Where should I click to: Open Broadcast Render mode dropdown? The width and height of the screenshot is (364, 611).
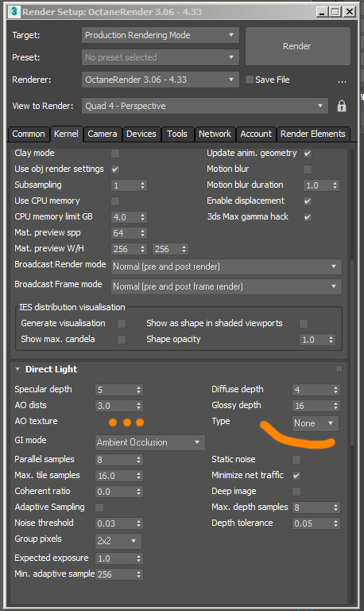click(227, 267)
